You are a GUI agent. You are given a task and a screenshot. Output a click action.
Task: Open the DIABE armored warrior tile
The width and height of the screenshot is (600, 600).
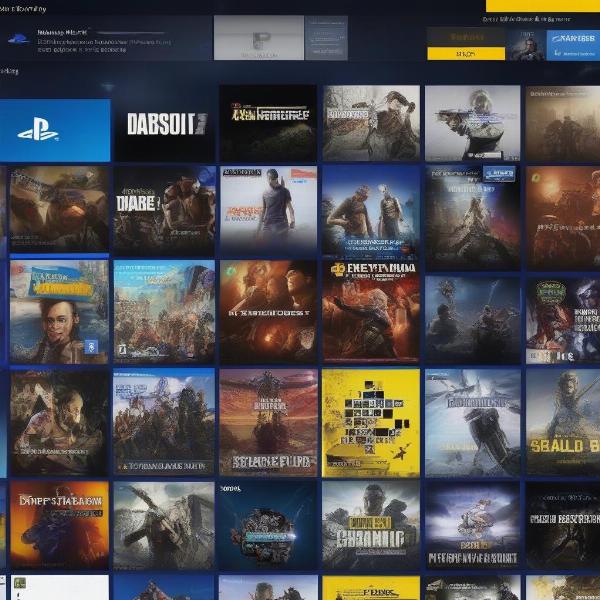[165, 211]
